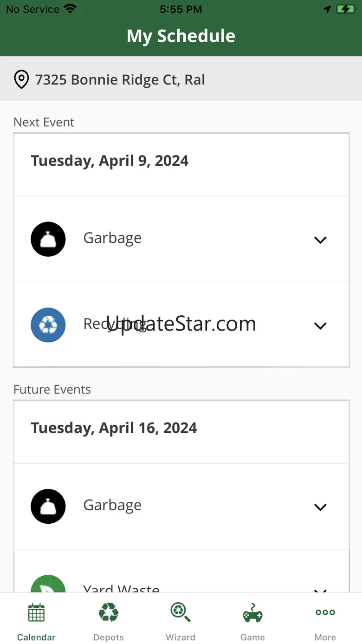Tap the black Garbage icon under April 9
The width and height of the screenshot is (362, 644).
click(48, 239)
